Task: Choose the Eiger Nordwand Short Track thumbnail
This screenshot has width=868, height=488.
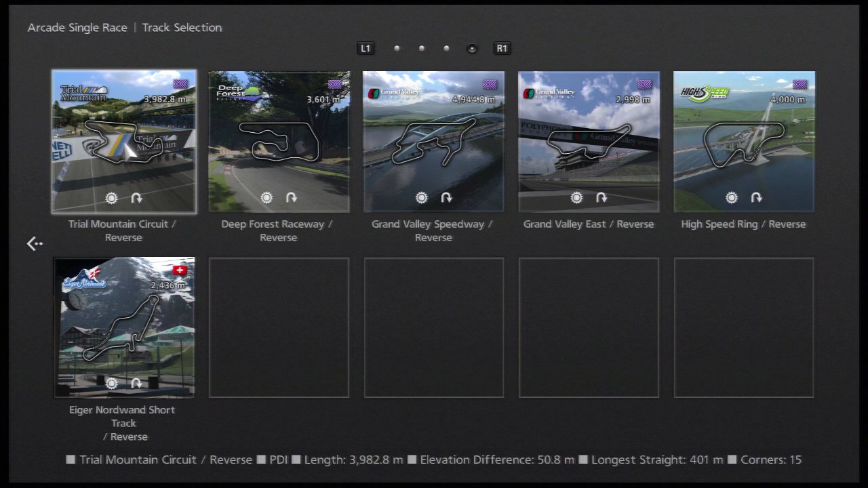Action: (x=124, y=327)
